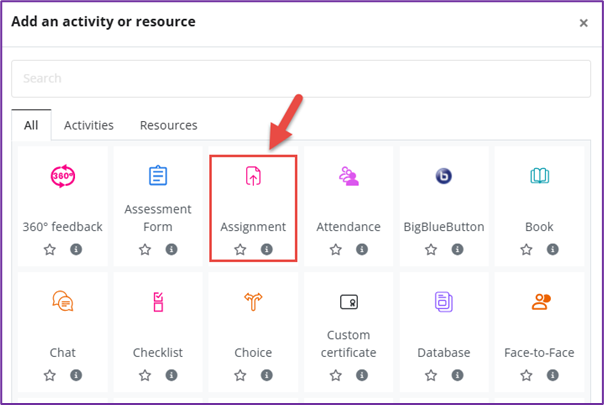Switch to the Resources tab
604x405 pixels.
(x=168, y=125)
